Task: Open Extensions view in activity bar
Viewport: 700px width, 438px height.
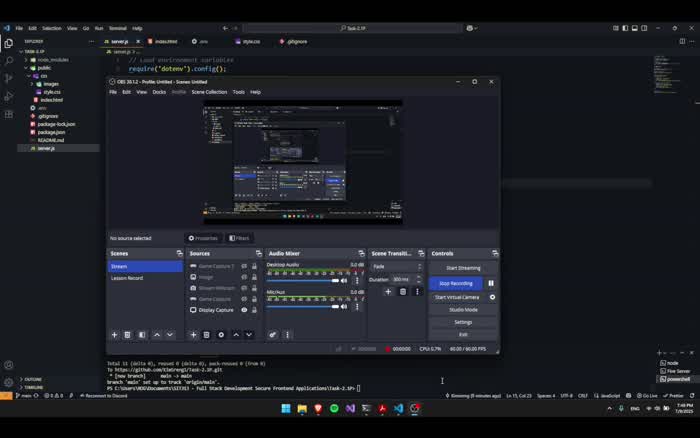Action: pos(8,112)
